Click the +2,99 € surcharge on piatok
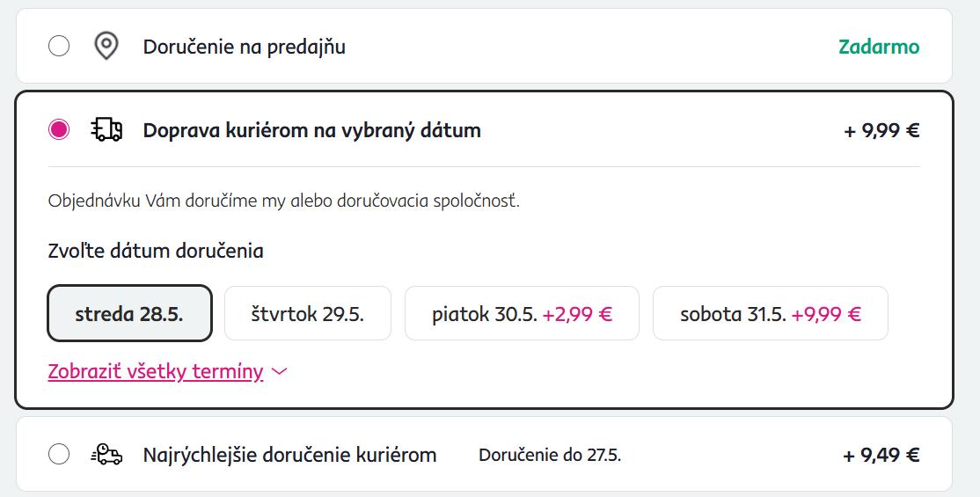 (577, 313)
